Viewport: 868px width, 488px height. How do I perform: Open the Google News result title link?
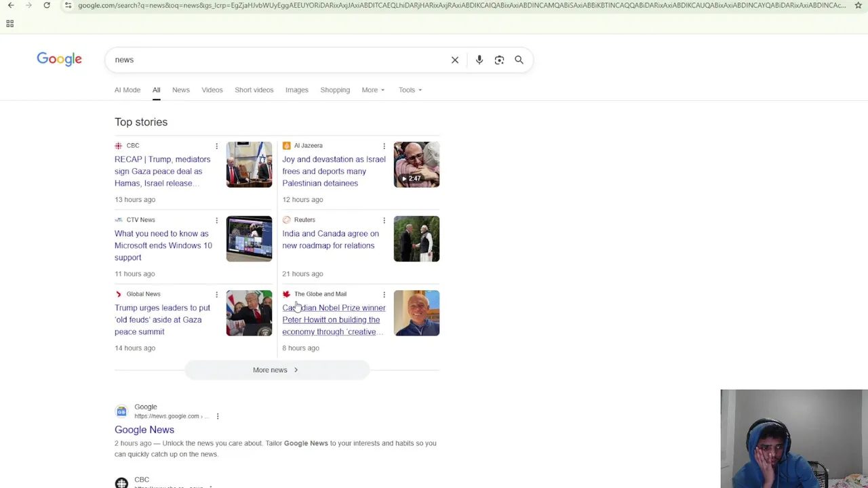144,430
